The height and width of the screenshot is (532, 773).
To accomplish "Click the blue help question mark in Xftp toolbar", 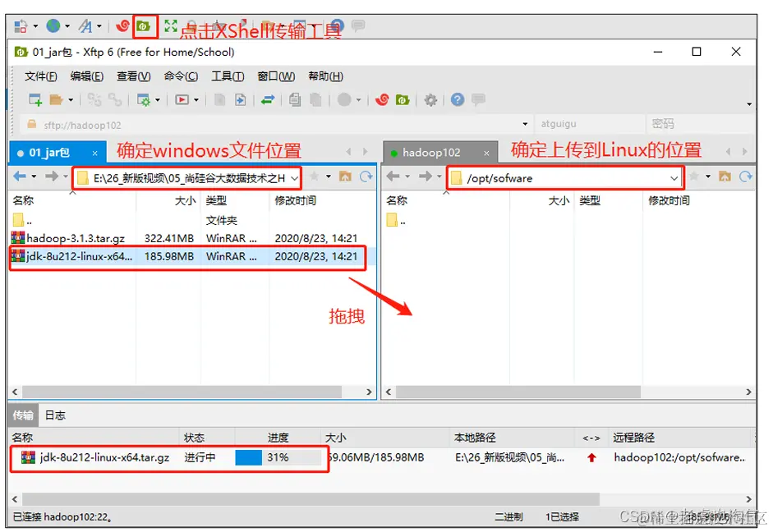I will pyautogui.click(x=458, y=100).
